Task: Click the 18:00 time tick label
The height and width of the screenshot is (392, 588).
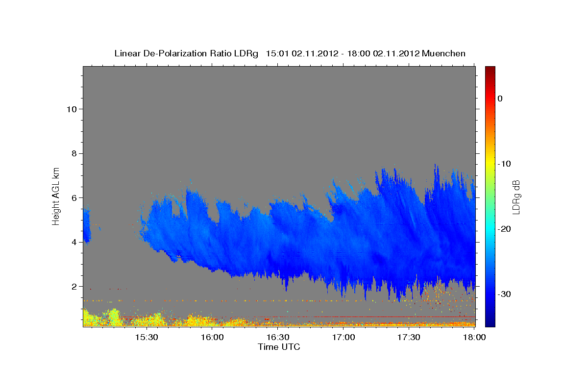Action: [x=474, y=338]
